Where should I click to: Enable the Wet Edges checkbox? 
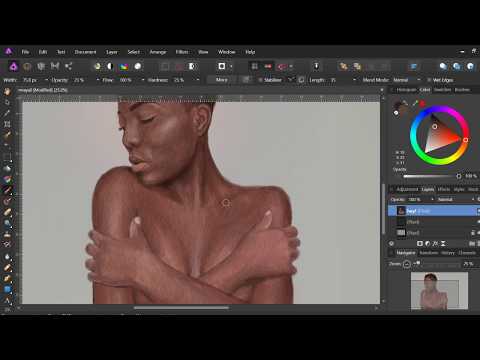(x=429, y=80)
